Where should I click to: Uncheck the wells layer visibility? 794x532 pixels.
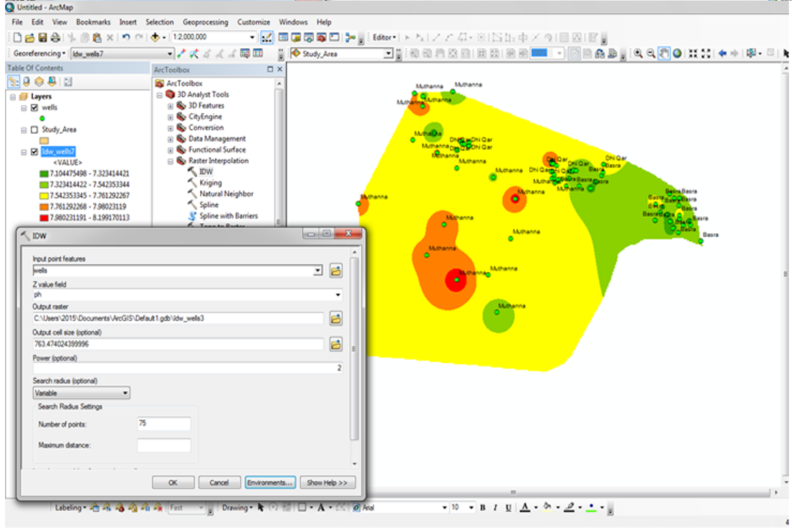35,108
